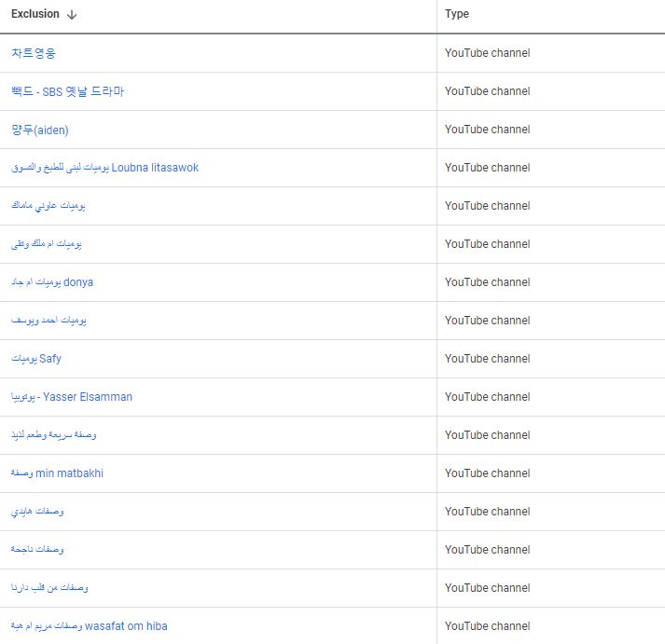Image resolution: width=665 pixels, height=644 pixels.
Task: Select YouTube channel text in aiden row
Action: (x=487, y=130)
